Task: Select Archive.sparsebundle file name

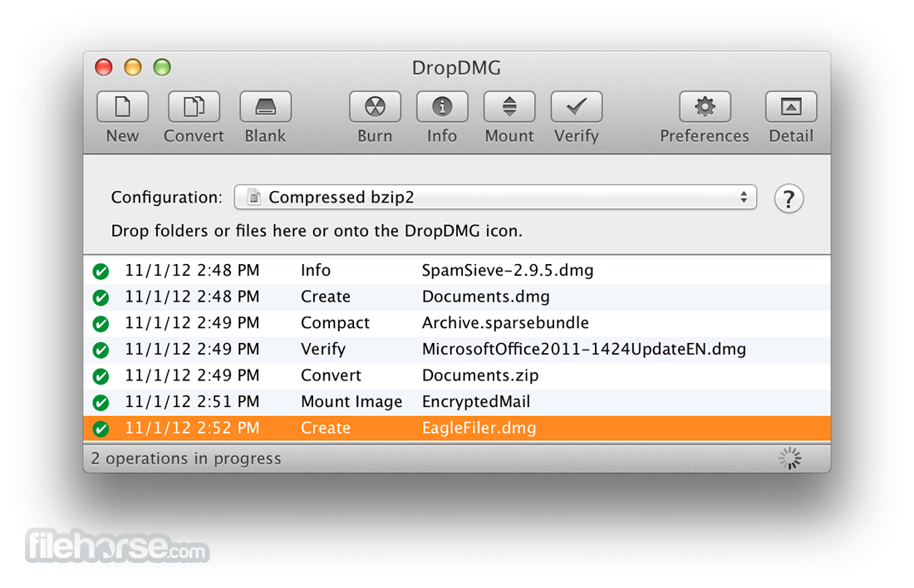Action: tap(505, 323)
